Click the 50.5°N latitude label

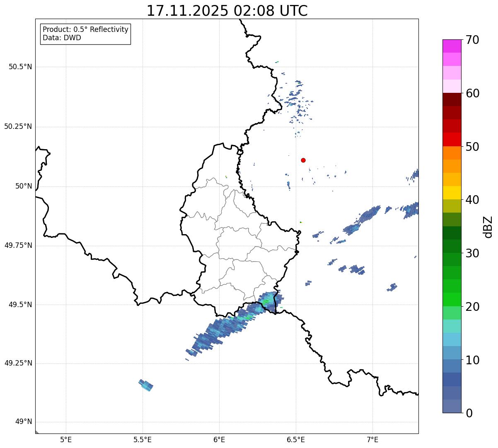[x=20, y=67]
